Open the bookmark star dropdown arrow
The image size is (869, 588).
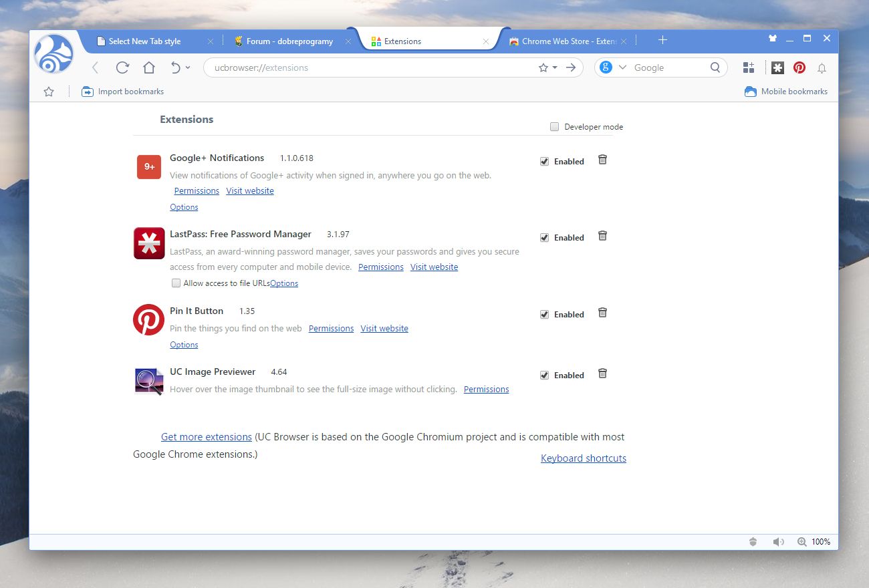pyautogui.click(x=555, y=67)
